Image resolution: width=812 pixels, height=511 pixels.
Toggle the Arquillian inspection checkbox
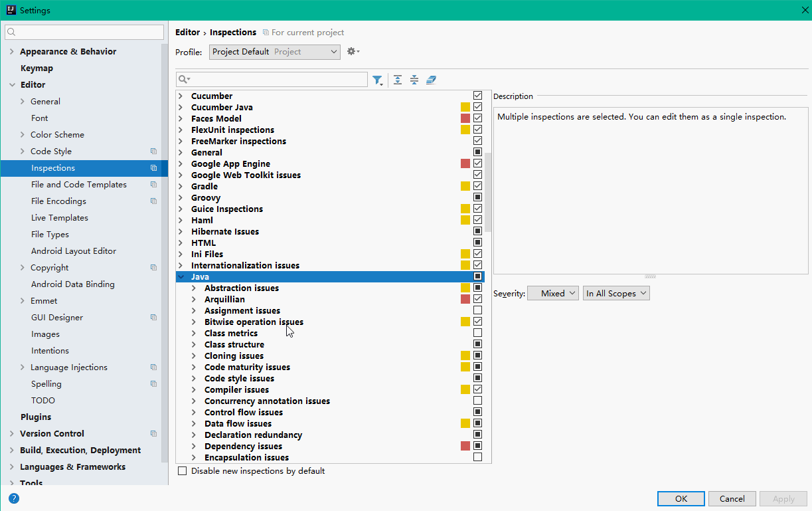pyautogui.click(x=477, y=299)
